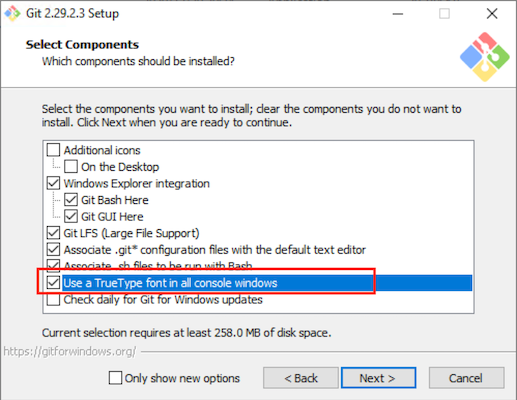
Task: Go back with the Back button
Action: (301, 378)
